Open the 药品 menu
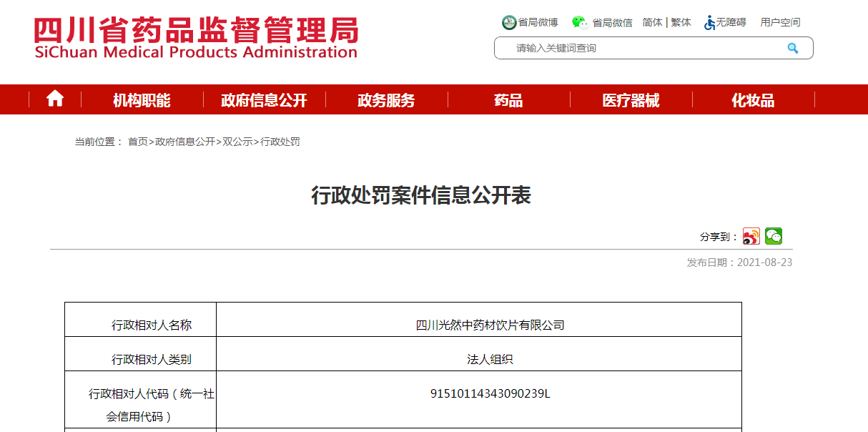Screen dimensions: 868x432 click(508, 100)
